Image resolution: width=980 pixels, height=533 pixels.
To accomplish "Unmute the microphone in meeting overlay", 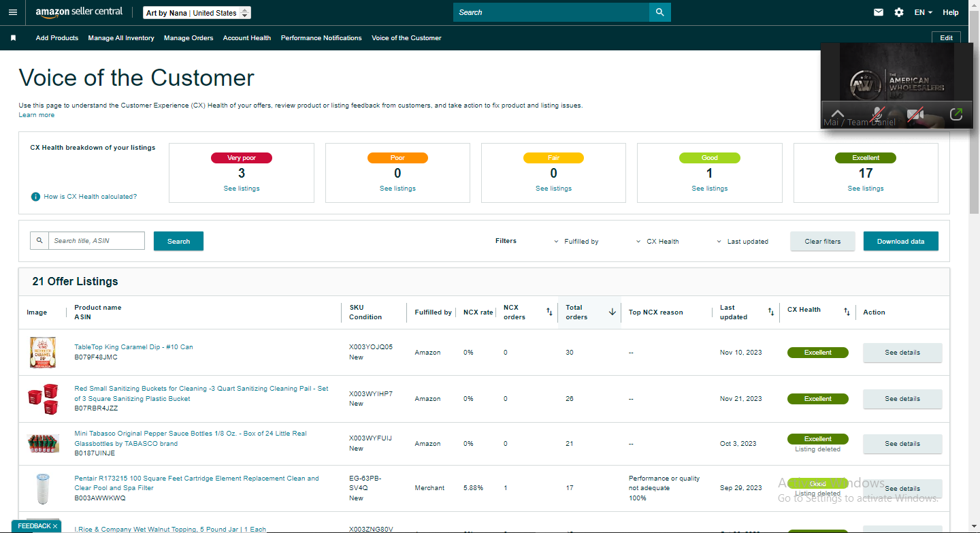I will (x=878, y=114).
